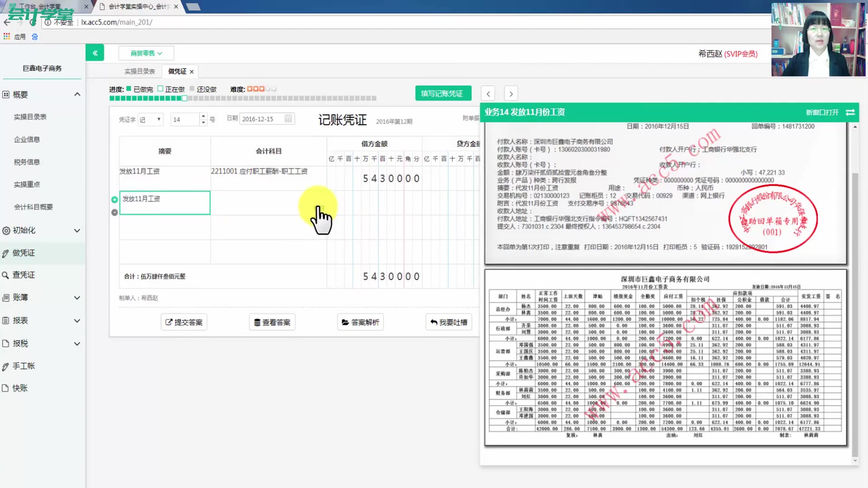Close the 做凭证 tab
This screenshot has width=868, height=488.
coord(192,72)
